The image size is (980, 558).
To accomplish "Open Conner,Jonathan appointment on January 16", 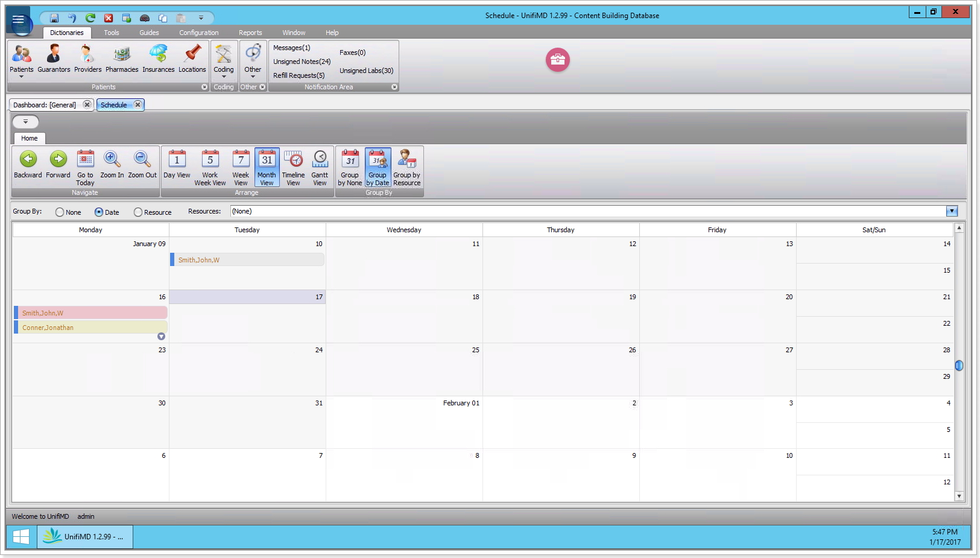I will [x=90, y=328].
